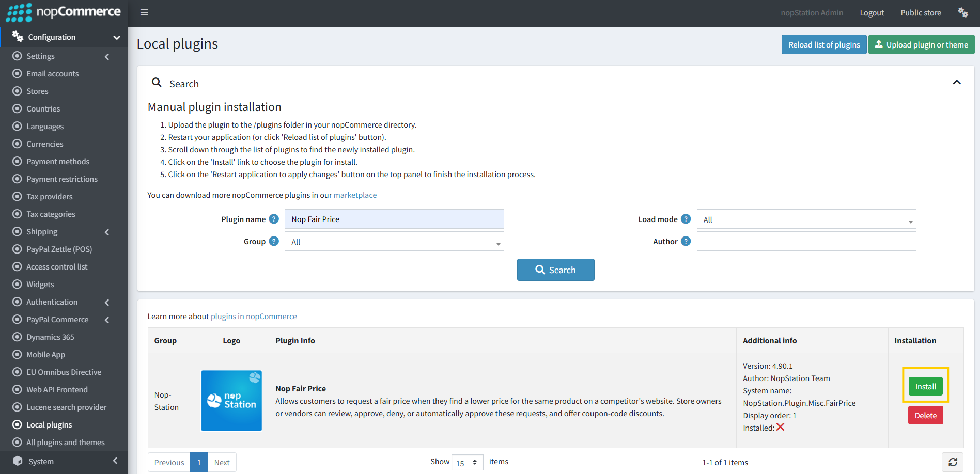Click the refresh icon below plugin table
This screenshot has width=980, height=474.
pos(952,462)
